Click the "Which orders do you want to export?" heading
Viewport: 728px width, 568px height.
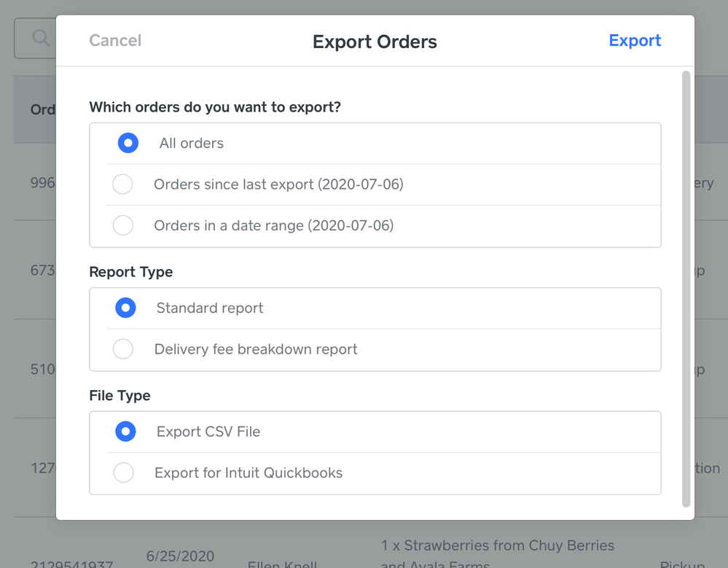click(x=215, y=107)
